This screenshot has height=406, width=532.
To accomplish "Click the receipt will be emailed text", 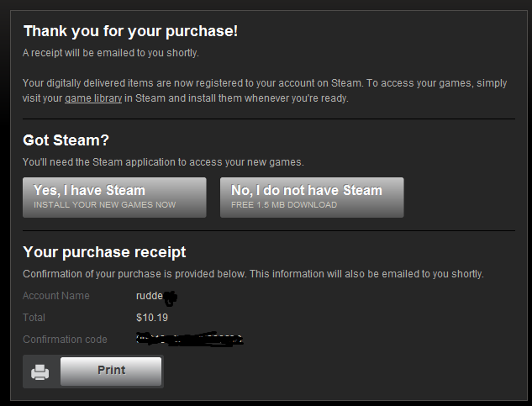I will [111, 53].
